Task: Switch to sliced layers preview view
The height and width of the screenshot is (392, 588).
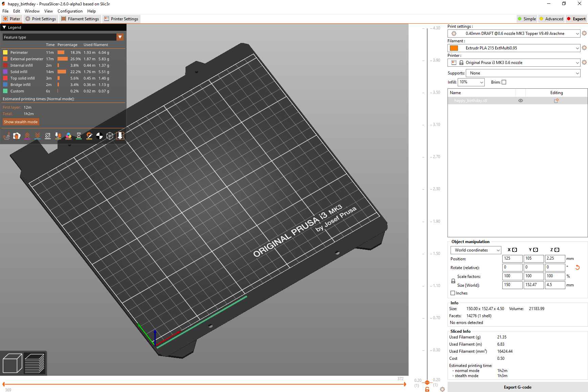Action: 35,363
